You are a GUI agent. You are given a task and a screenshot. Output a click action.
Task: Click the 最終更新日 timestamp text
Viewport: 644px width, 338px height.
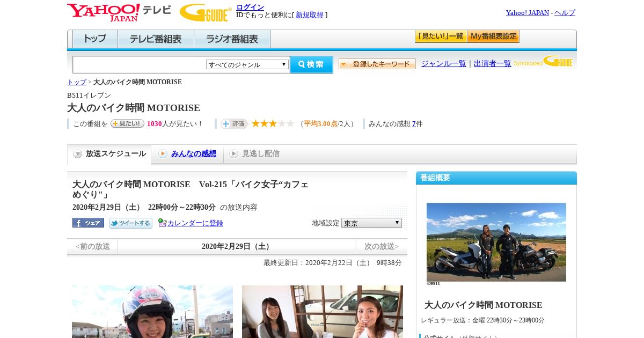pos(333,263)
